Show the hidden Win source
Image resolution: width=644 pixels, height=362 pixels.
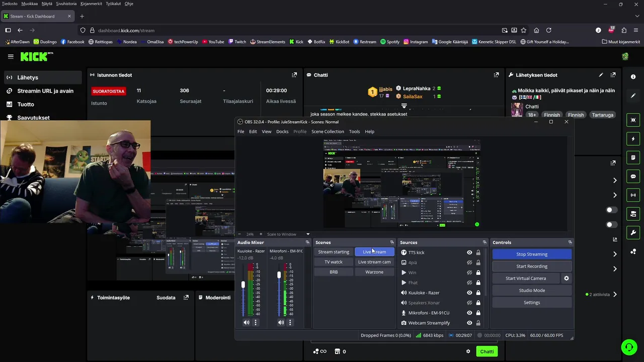point(469,273)
